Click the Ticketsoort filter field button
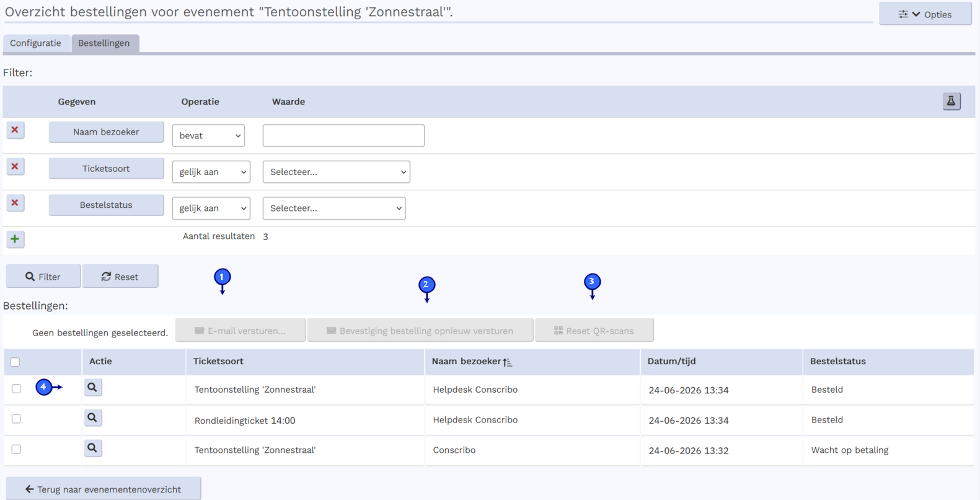The image size is (980, 500). click(106, 169)
